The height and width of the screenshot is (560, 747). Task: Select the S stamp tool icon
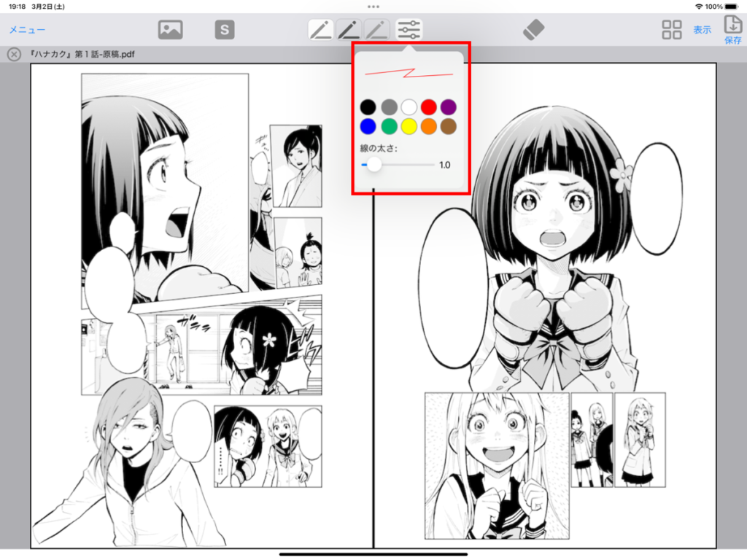(x=225, y=29)
